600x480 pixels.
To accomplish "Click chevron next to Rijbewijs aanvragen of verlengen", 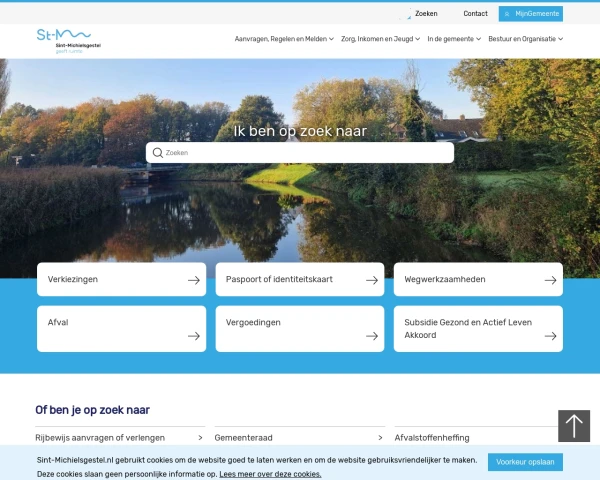I will tap(201, 438).
